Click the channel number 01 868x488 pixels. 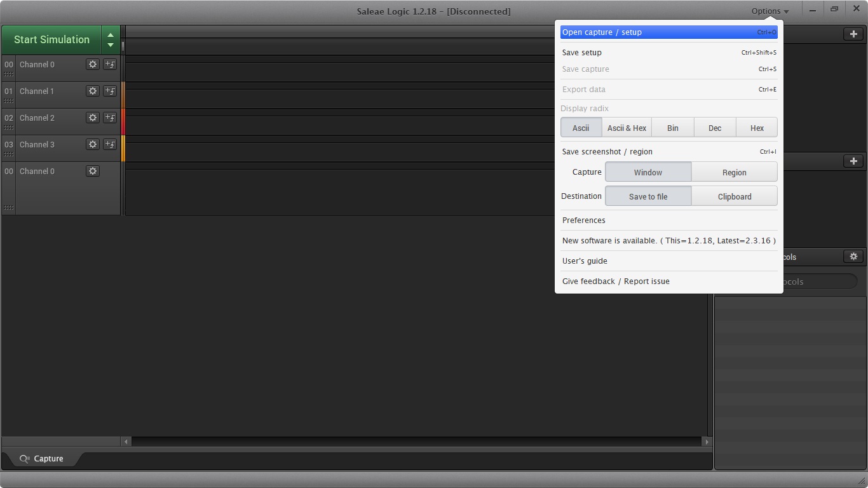(9, 91)
